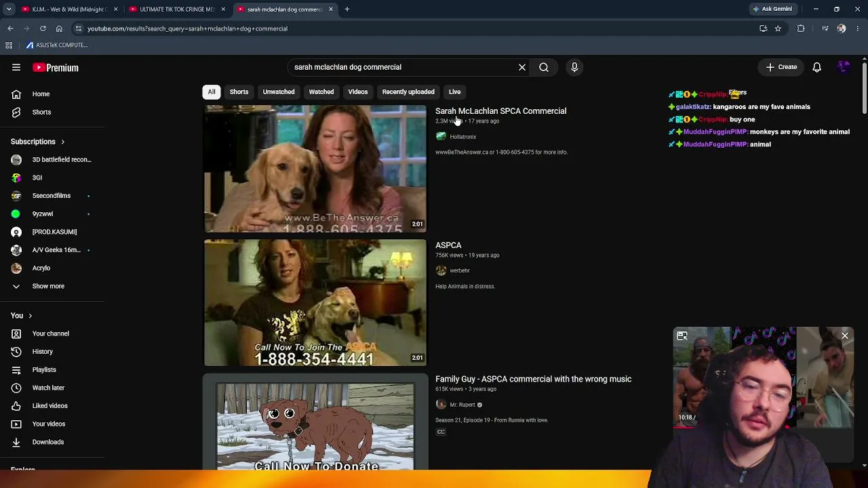Filter results by Shorts chip
Screen dimensions: 868x488
point(239,91)
